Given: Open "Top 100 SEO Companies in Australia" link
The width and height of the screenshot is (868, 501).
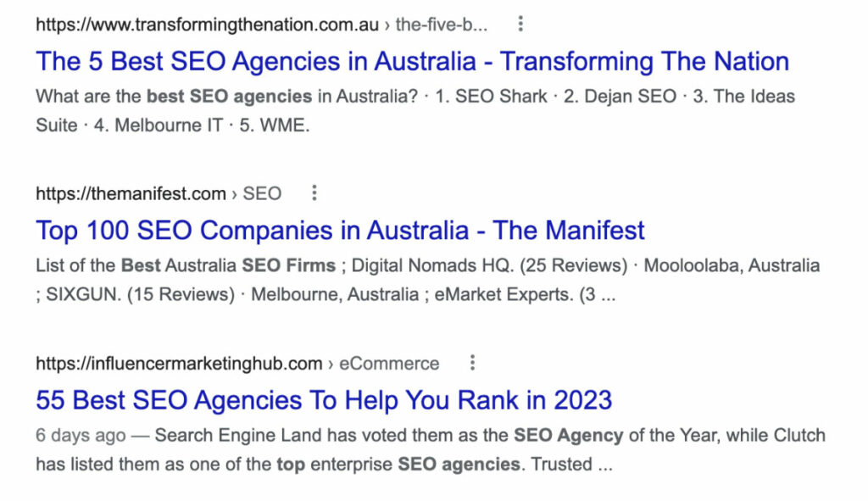Looking at the screenshot, I should pos(340,231).
